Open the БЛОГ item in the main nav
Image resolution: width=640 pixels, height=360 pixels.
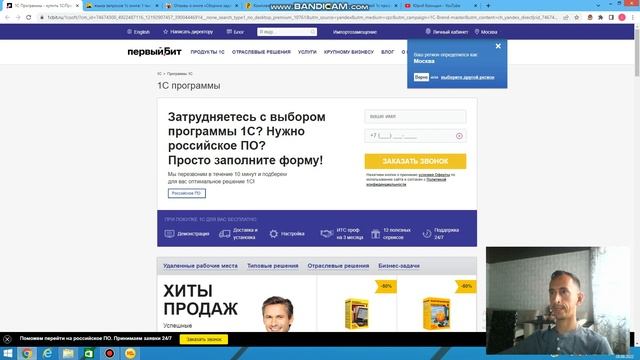click(x=387, y=52)
